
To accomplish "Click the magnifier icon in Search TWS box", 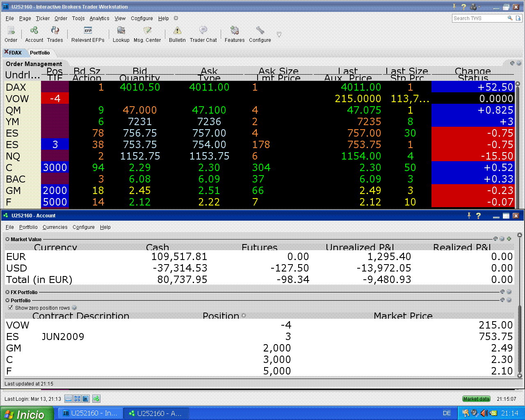I will click(x=510, y=18).
